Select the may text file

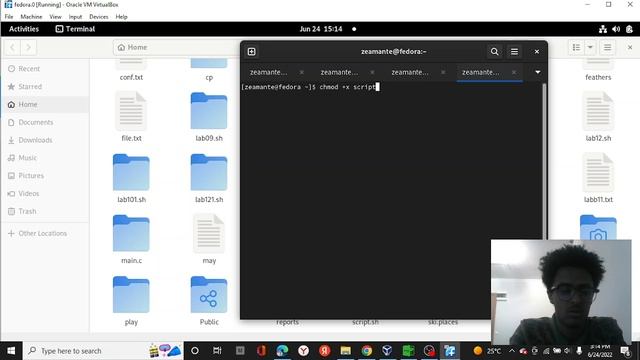[209, 233]
